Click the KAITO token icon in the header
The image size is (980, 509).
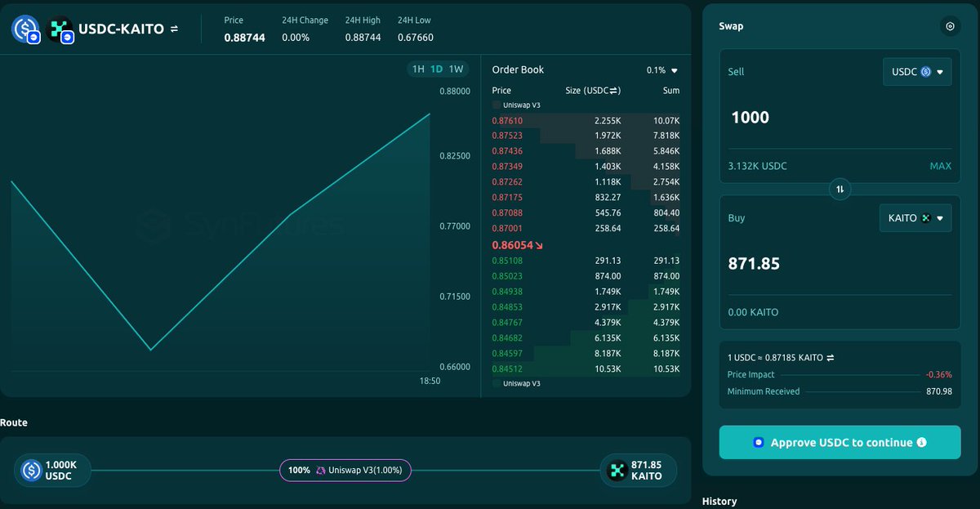[x=60, y=29]
